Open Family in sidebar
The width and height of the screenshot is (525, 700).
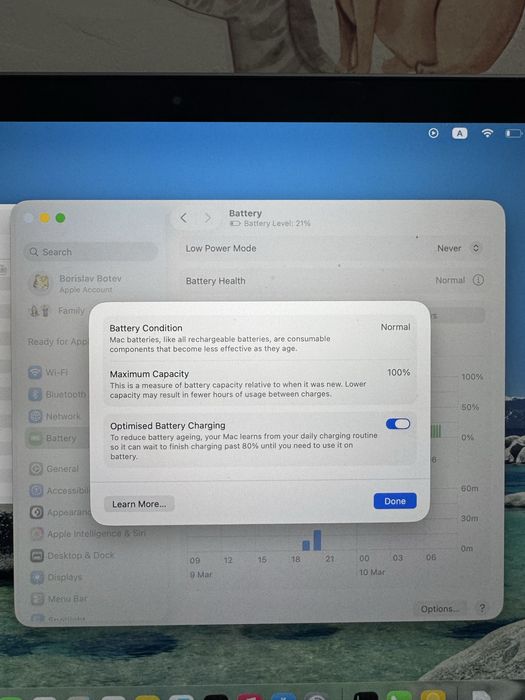58,311
